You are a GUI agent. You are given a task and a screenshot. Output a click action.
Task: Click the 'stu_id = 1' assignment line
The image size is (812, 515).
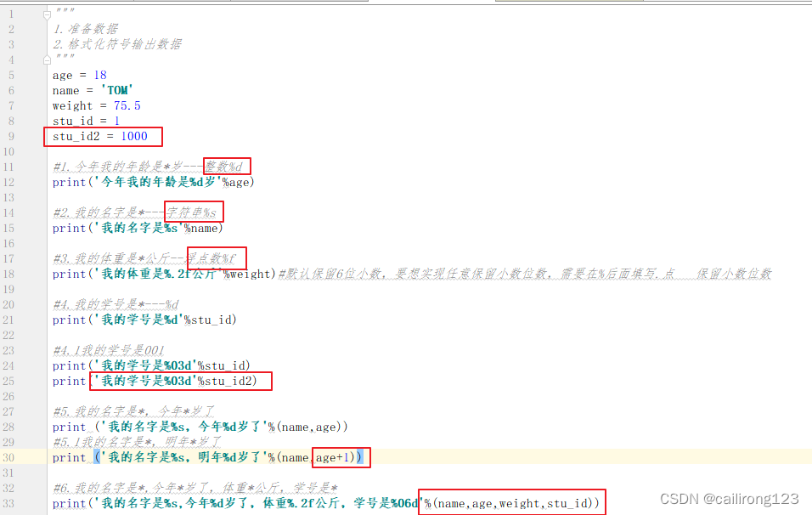[x=86, y=121]
